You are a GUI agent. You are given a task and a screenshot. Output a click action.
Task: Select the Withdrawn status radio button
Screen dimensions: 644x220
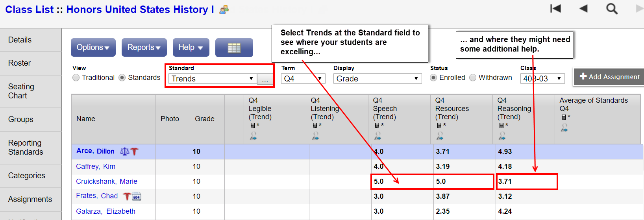tap(473, 78)
